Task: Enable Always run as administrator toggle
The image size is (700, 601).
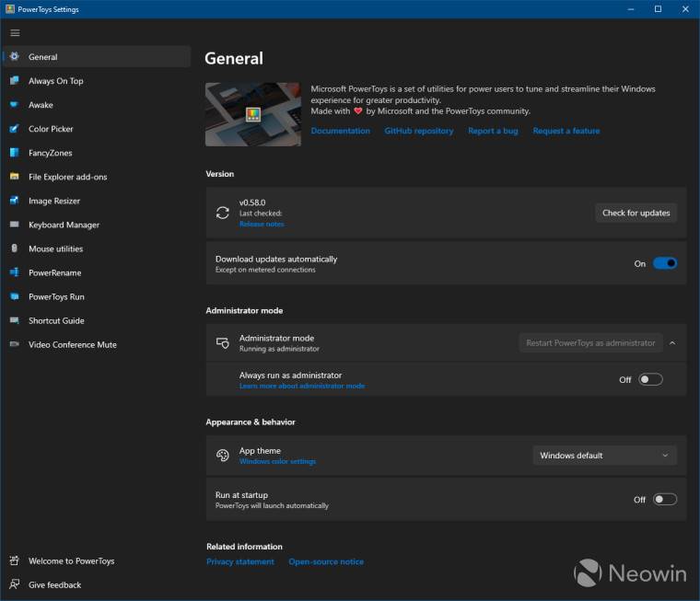Action: coord(650,379)
